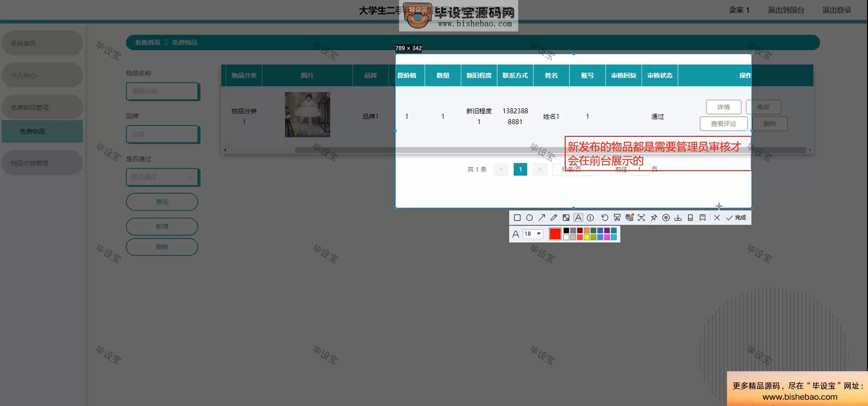Click the 审核状态 column header
The height and width of the screenshot is (406, 868).
click(660, 75)
